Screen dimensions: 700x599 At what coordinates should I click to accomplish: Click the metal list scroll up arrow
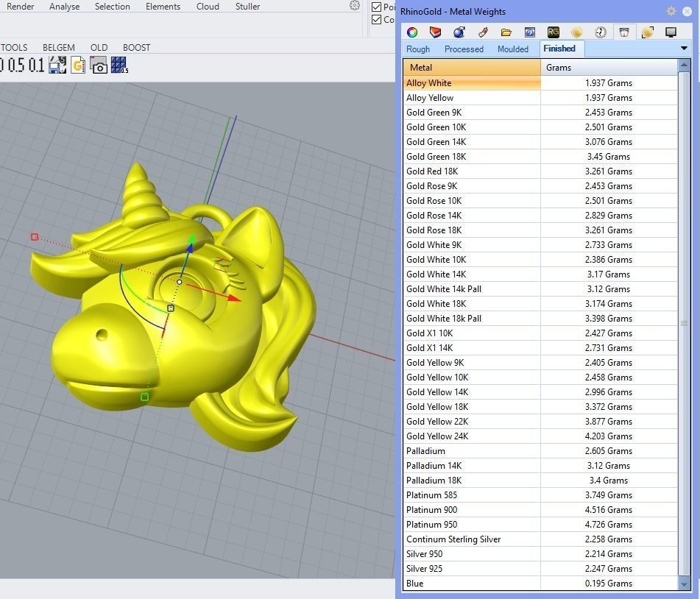684,65
